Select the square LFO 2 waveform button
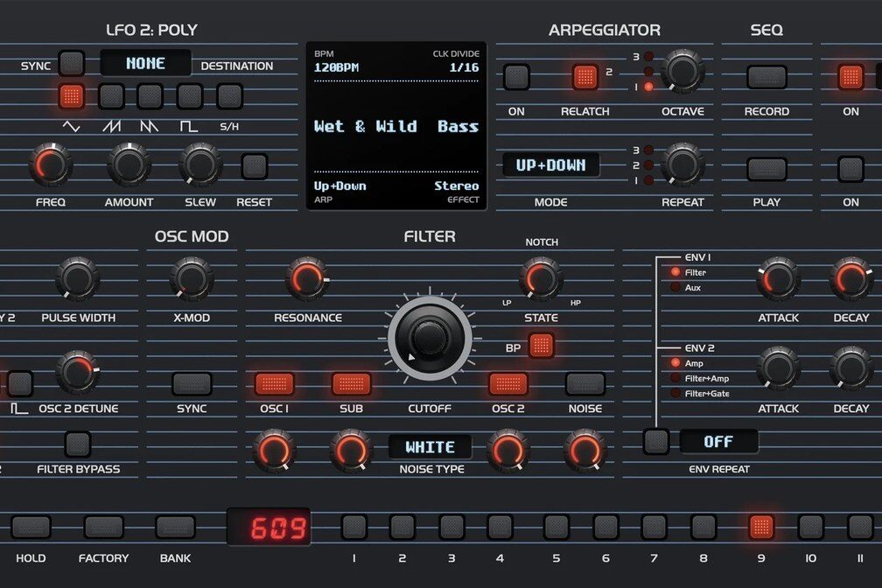 [x=190, y=96]
